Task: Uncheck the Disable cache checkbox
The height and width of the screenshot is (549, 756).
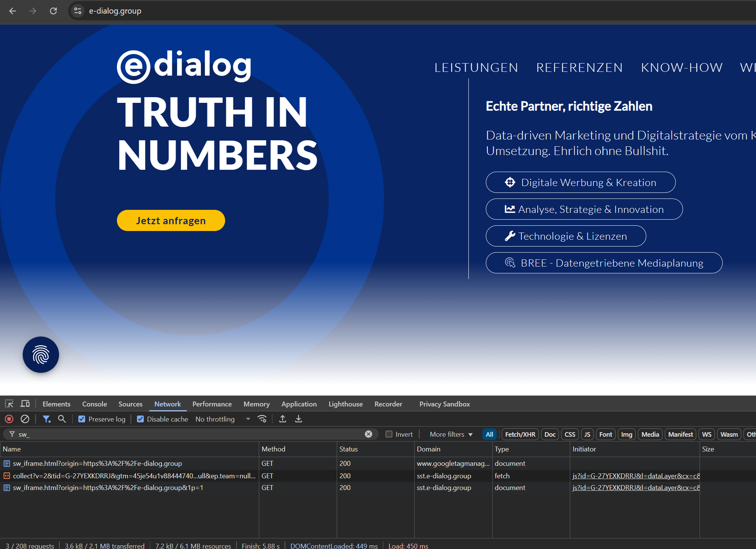Action: click(x=140, y=419)
